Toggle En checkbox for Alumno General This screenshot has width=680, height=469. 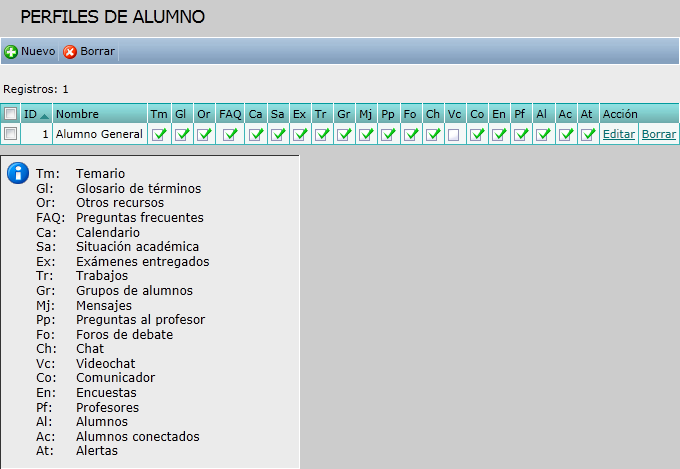[499, 134]
